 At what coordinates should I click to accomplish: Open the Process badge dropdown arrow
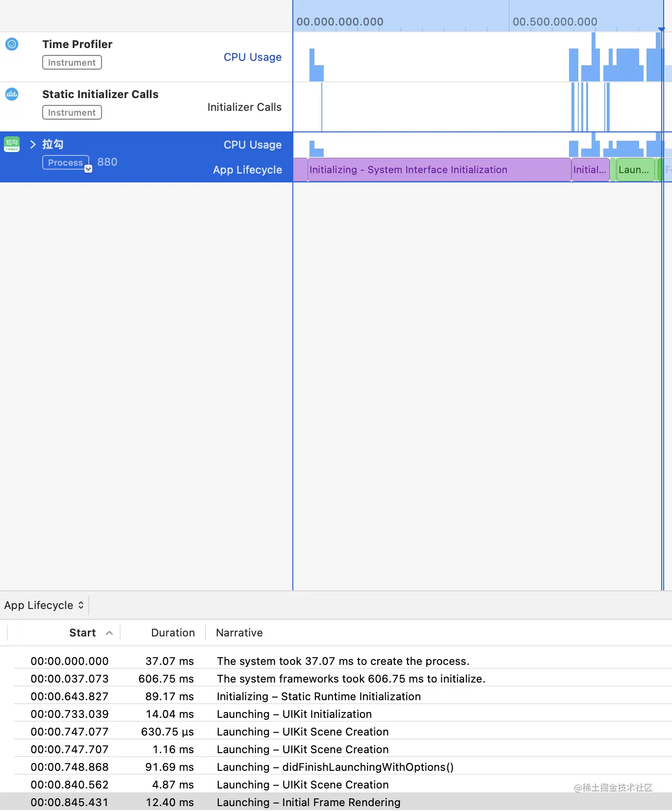click(x=88, y=169)
